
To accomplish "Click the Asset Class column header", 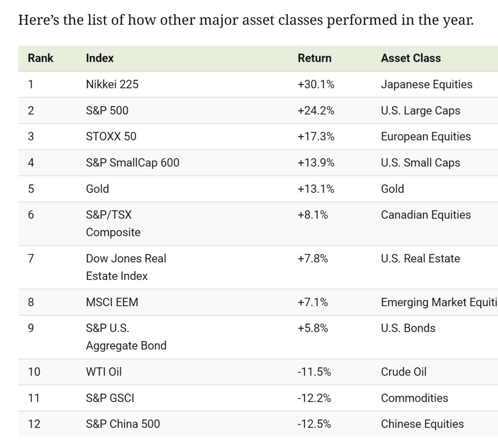I will pos(411,58).
